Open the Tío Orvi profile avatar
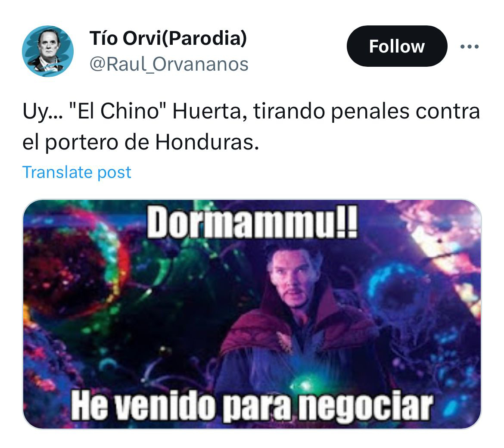Image resolution: width=504 pixels, height=448 pixels. click(47, 51)
